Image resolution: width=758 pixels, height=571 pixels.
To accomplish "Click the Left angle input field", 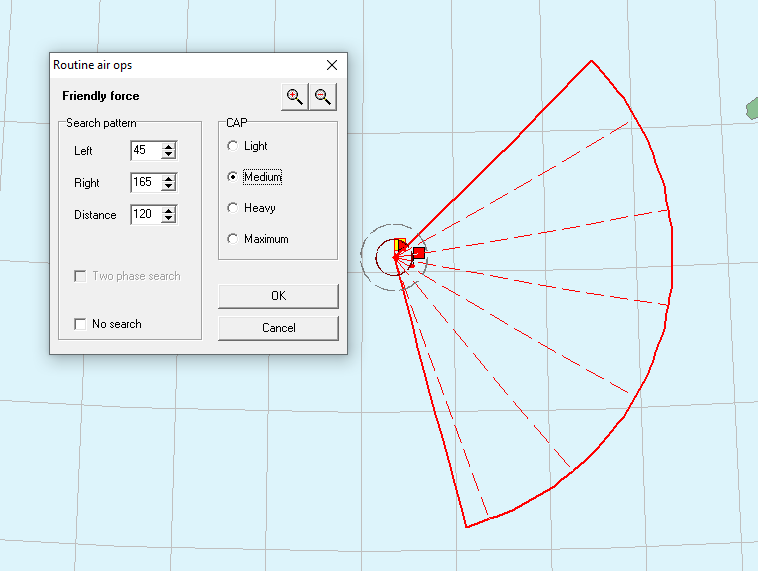I will coord(145,151).
